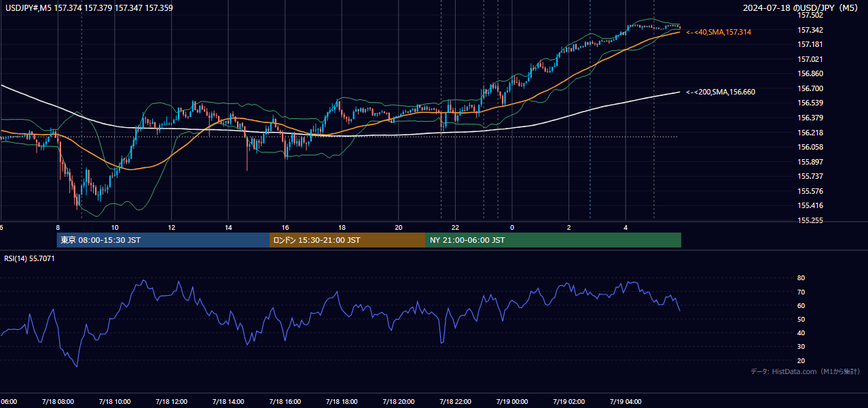Click price axis value 155.737

(810, 176)
